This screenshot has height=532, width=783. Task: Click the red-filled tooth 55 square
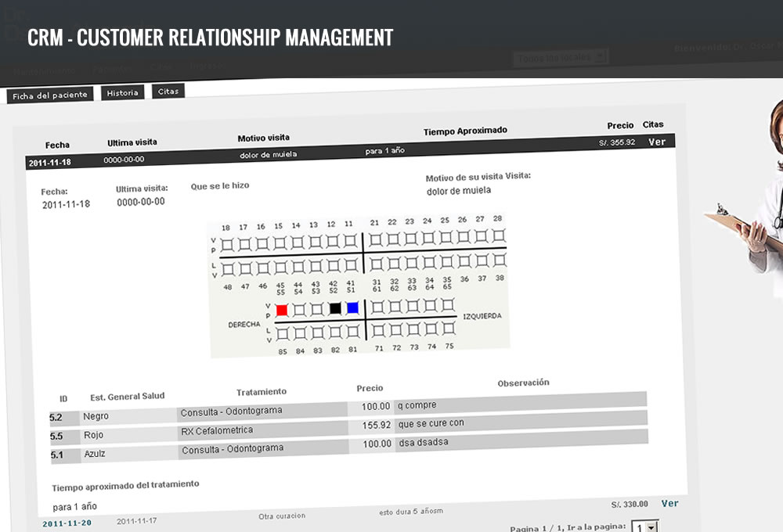[282, 311]
